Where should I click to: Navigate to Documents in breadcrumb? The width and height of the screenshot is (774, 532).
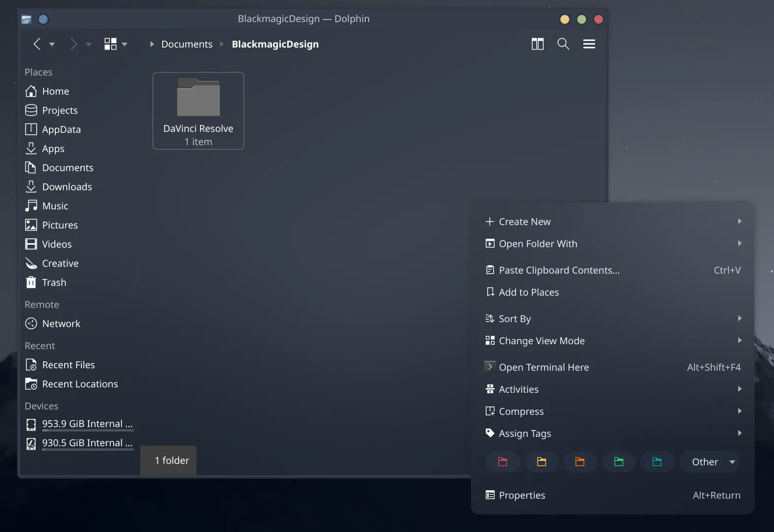[x=187, y=44]
